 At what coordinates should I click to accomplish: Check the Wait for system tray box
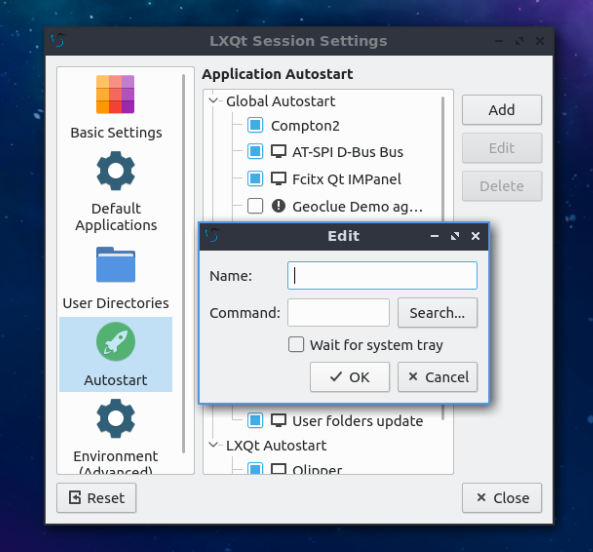[296, 344]
